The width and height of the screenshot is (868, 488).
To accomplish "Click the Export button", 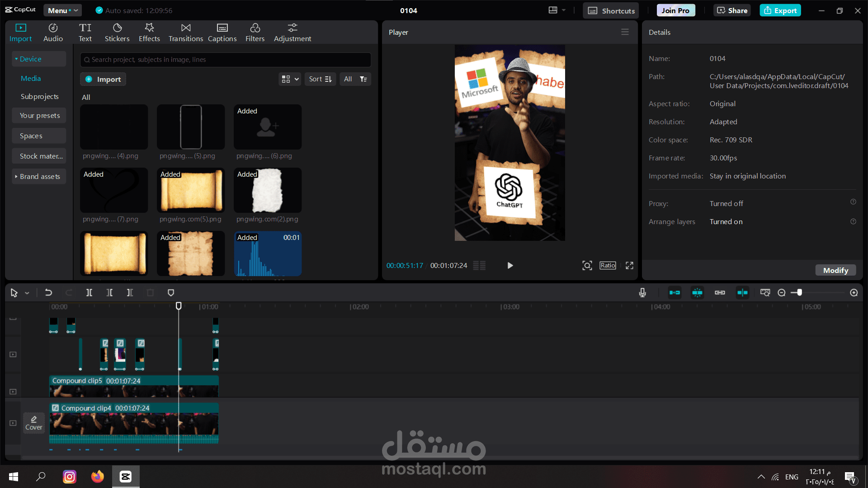I will tap(780, 10).
